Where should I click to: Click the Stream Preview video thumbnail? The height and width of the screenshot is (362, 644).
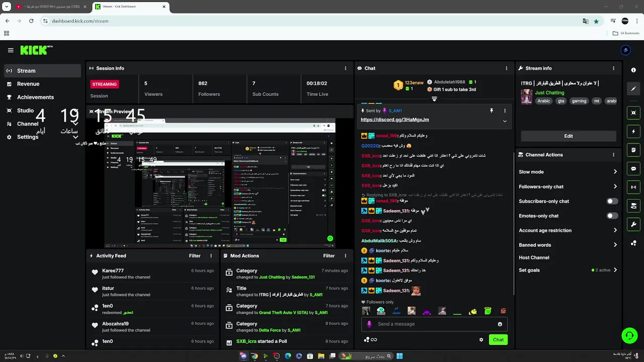coord(220,184)
